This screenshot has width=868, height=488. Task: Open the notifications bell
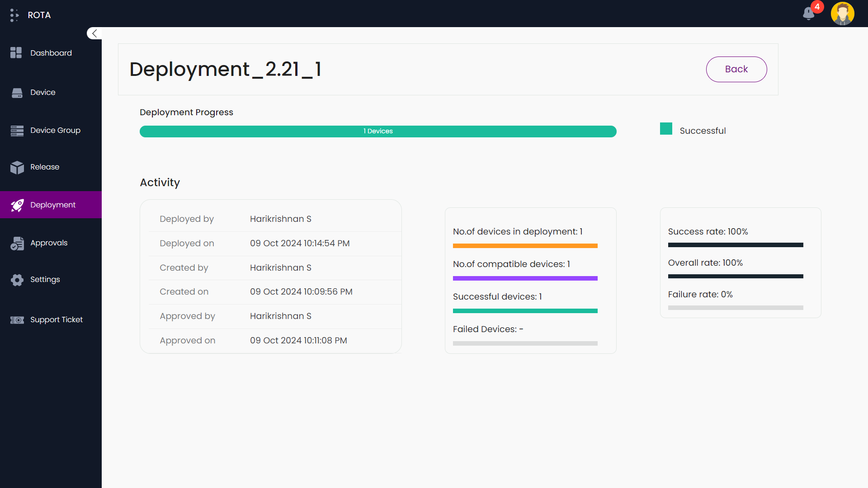(809, 14)
